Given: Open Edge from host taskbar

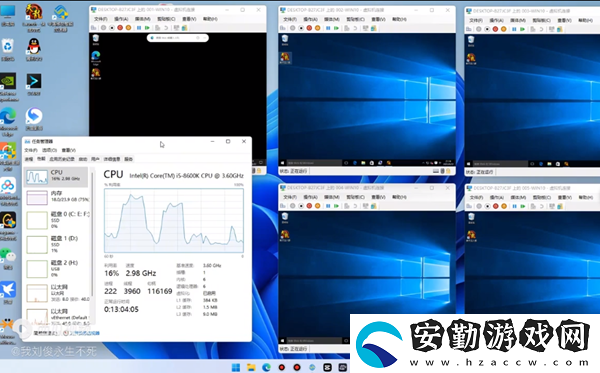Looking at the screenshot, I should (x=266, y=367).
